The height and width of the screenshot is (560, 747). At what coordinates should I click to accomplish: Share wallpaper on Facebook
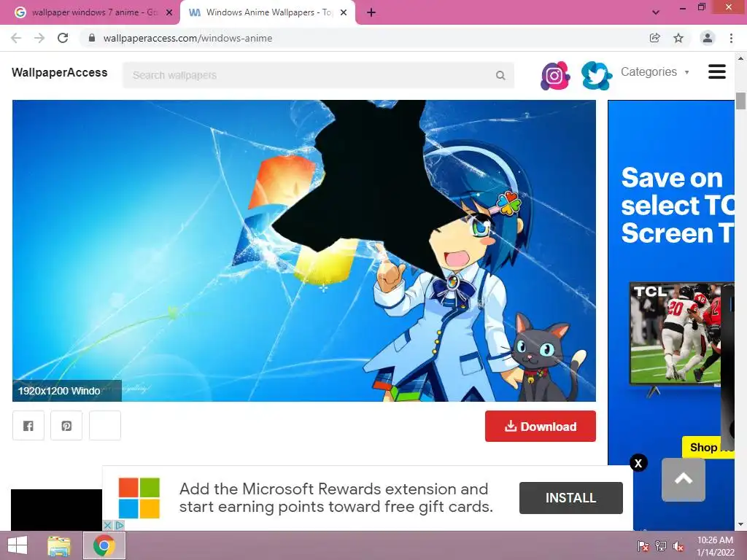[x=28, y=426]
